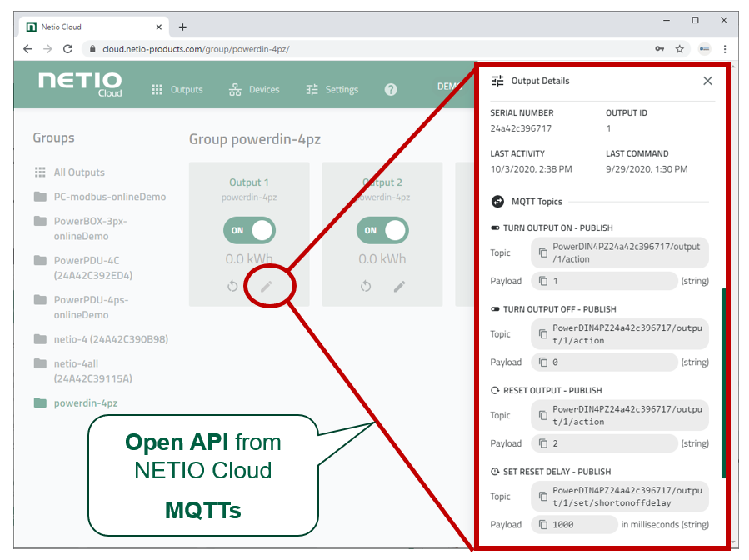Screen dimensions: 749x560
Task: Open the Settings menu
Action: click(x=332, y=89)
